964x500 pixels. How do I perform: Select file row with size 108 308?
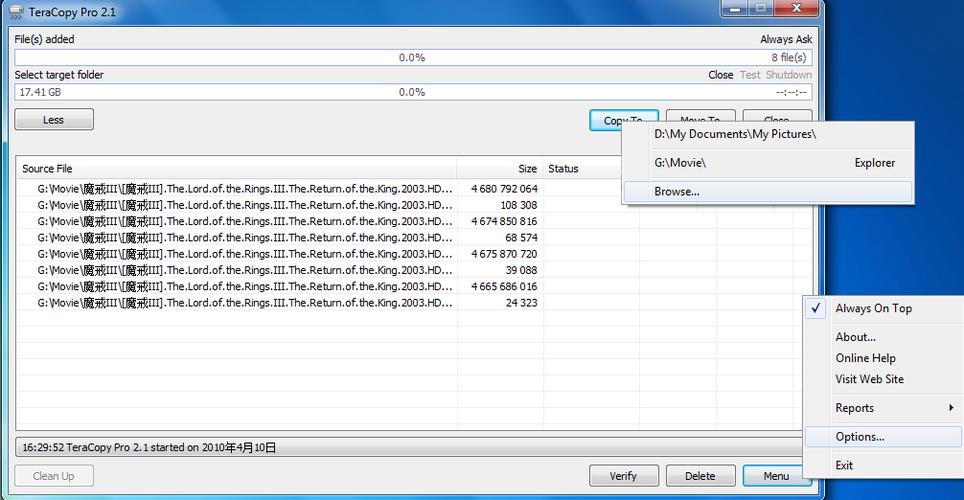[x=413, y=205]
